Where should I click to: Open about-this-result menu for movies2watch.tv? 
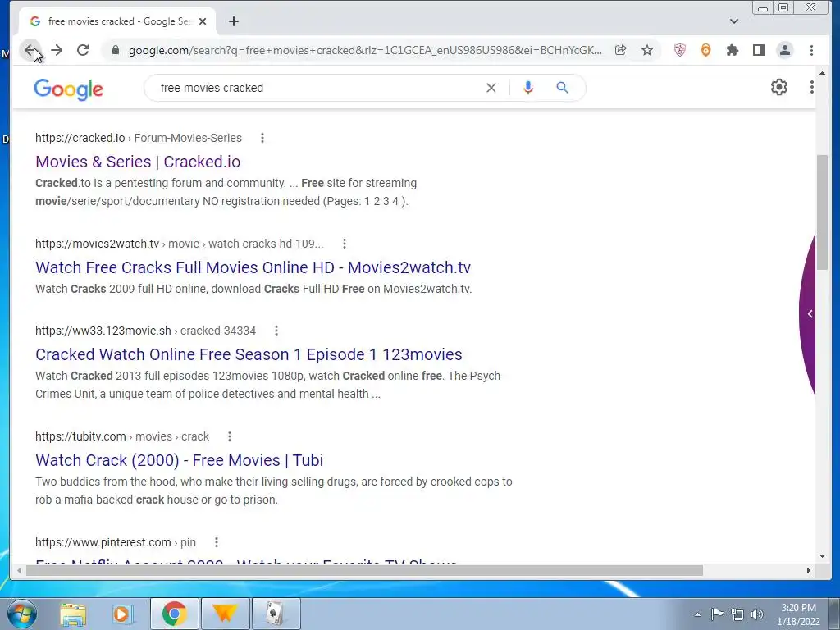click(345, 244)
